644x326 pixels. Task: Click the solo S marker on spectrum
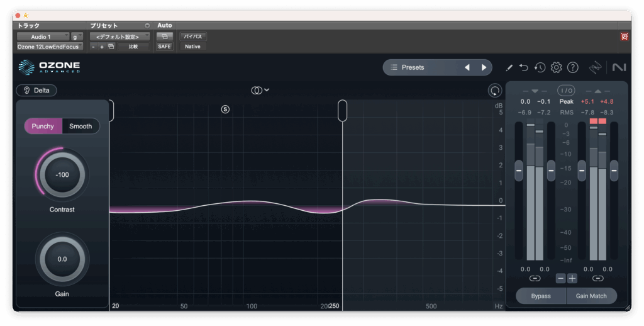225,109
